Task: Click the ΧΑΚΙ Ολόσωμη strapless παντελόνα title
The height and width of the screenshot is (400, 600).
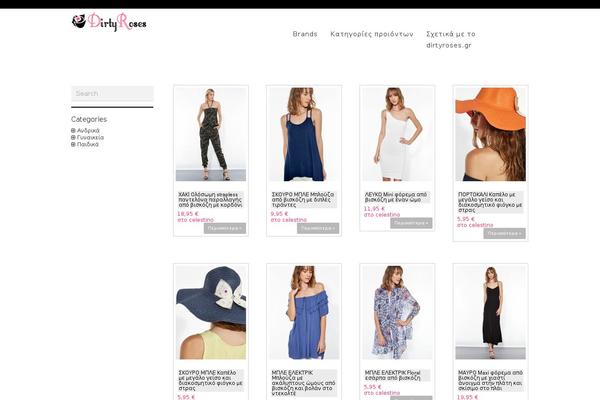Action: [x=210, y=200]
